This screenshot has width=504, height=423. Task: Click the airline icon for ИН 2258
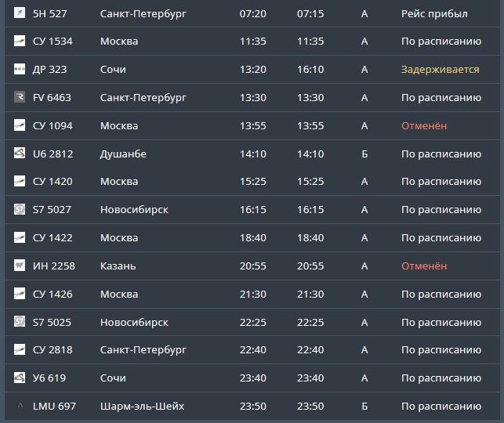pos(20,266)
